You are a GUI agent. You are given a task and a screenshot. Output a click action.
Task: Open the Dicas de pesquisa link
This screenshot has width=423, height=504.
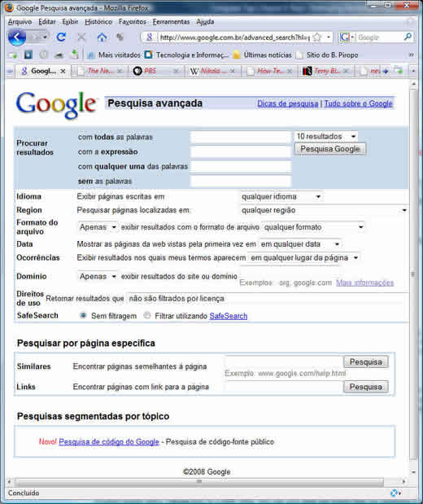pos(287,104)
